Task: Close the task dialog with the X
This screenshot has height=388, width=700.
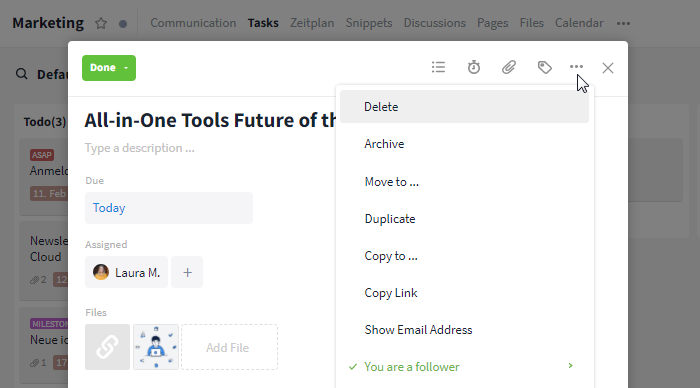Action: (x=608, y=68)
